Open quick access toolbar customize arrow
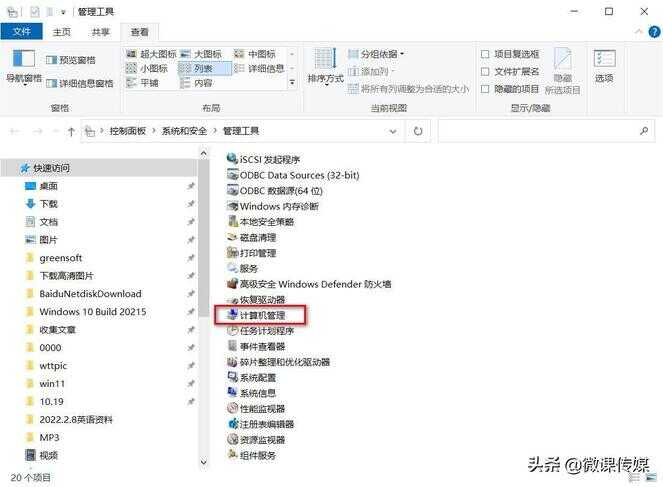This screenshot has width=663, height=487. point(63,12)
